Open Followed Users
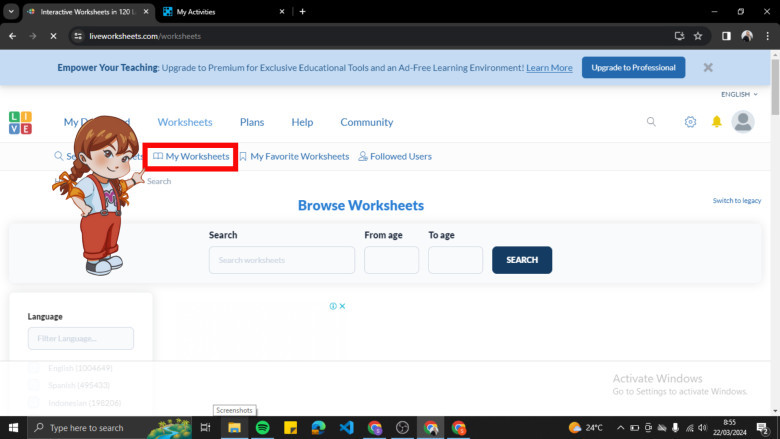Viewport: 780px width, 439px height. coord(395,157)
